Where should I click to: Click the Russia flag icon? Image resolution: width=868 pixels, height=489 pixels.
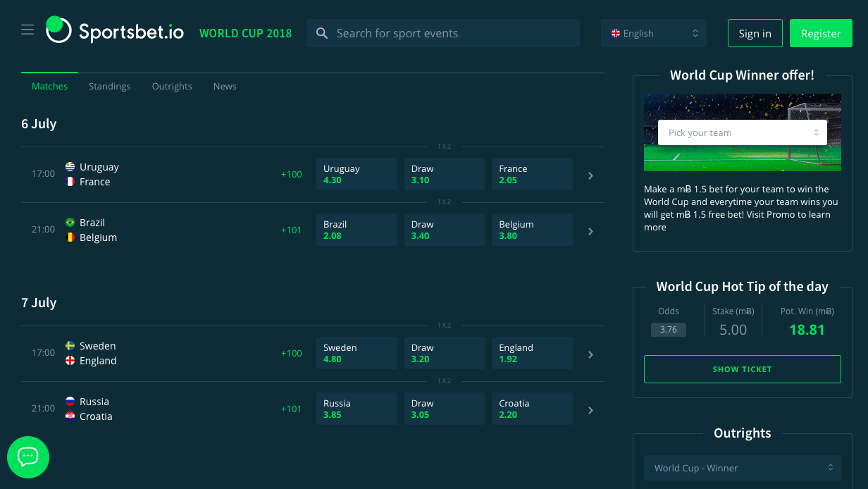point(70,402)
